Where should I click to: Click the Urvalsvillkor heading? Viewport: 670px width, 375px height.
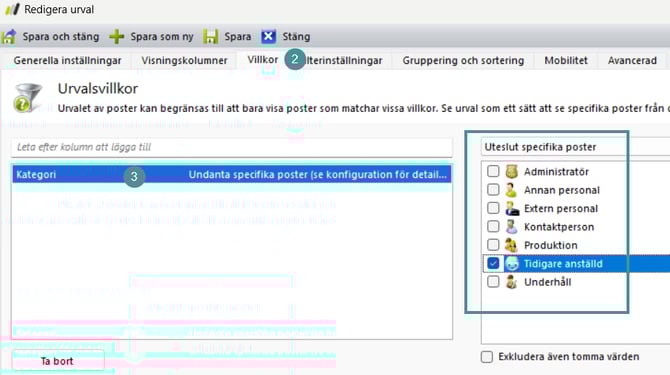98,88
